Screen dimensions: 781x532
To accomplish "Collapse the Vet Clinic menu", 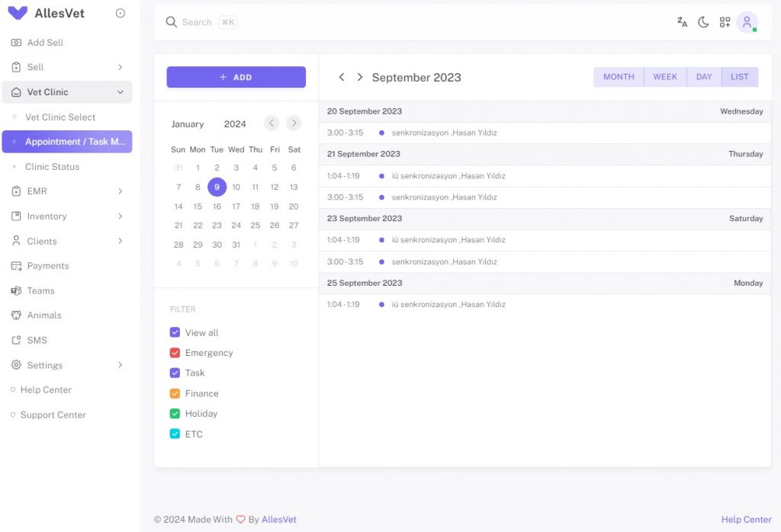I will coord(67,92).
